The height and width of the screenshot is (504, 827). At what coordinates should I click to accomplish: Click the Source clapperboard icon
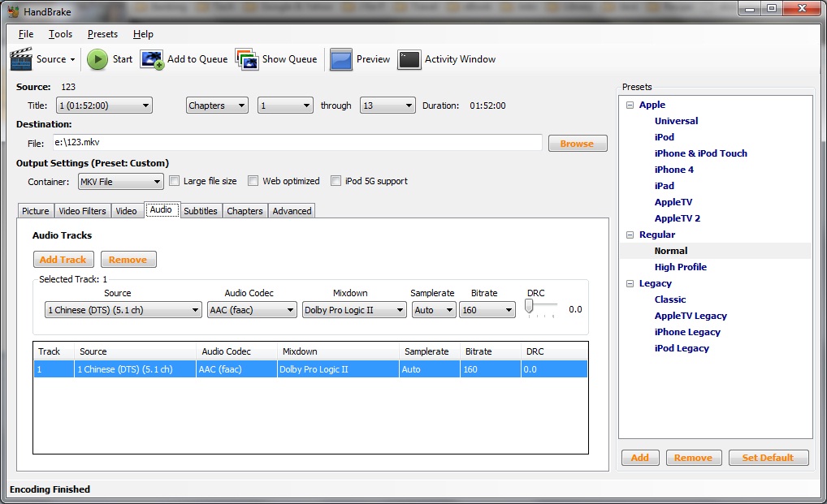pos(22,59)
